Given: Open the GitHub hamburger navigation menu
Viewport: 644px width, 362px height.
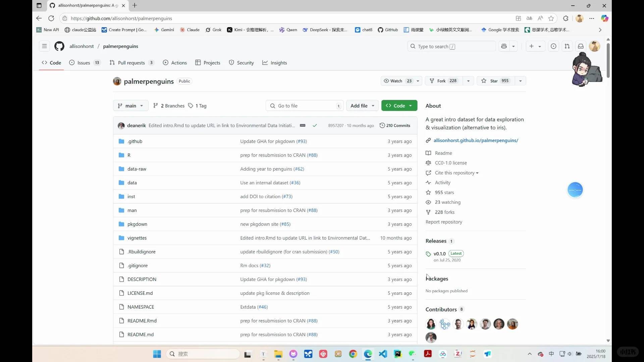Looking at the screenshot, I should [44, 46].
